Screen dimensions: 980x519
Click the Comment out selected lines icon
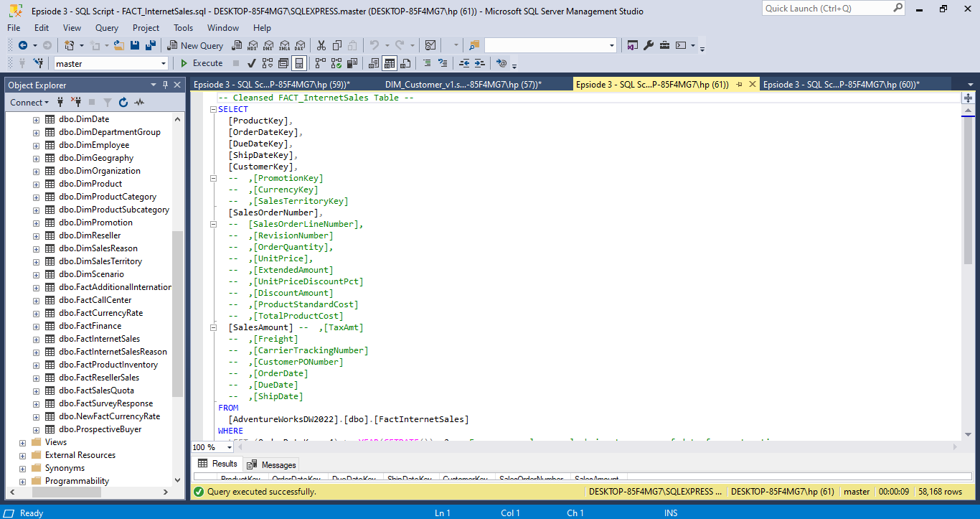427,63
